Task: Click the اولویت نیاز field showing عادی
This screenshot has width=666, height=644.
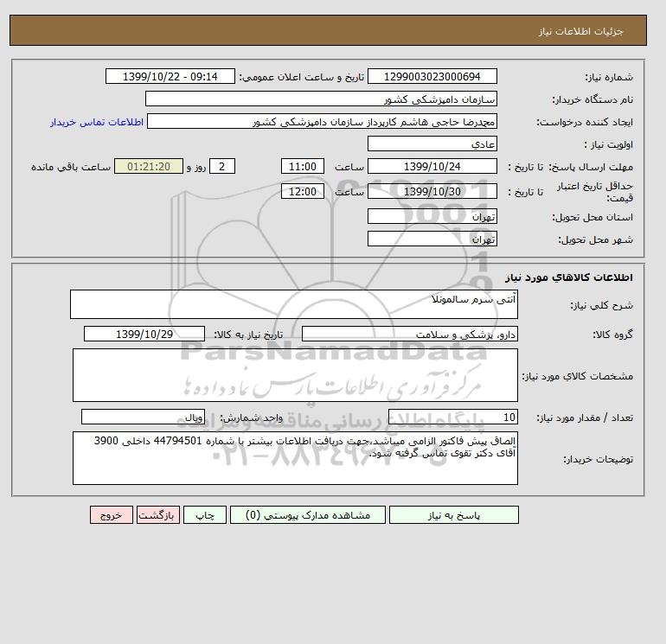Action: click(x=432, y=143)
